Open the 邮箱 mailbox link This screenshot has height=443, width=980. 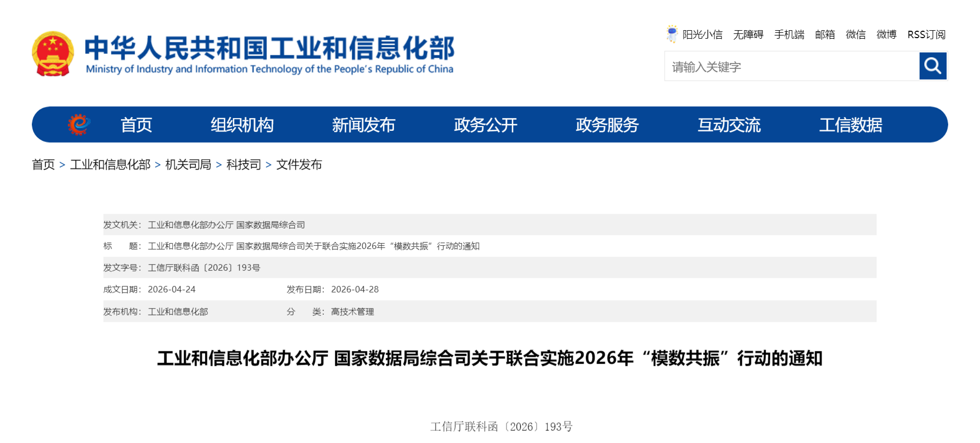tap(825, 34)
